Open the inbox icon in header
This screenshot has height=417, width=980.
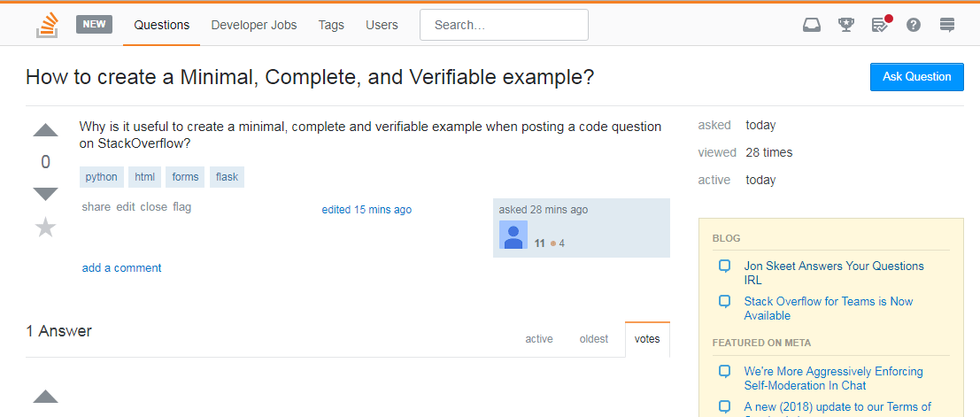(x=812, y=25)
